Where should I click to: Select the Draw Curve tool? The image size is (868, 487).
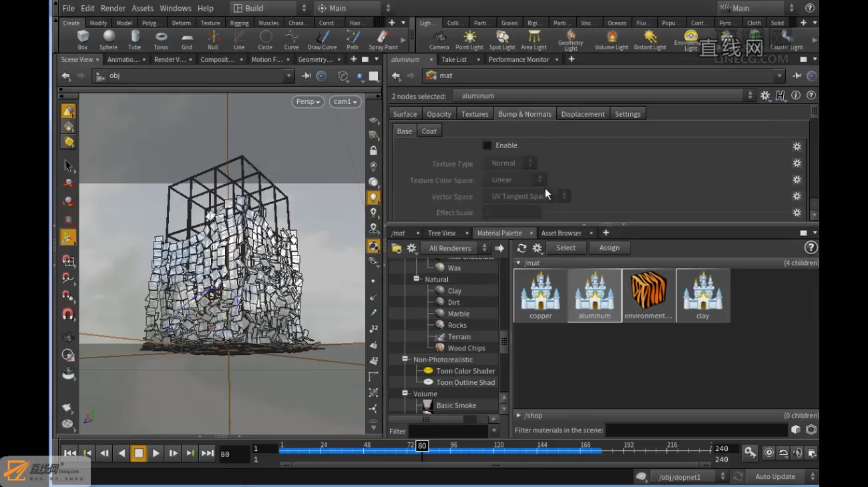(x=322, y=40)
